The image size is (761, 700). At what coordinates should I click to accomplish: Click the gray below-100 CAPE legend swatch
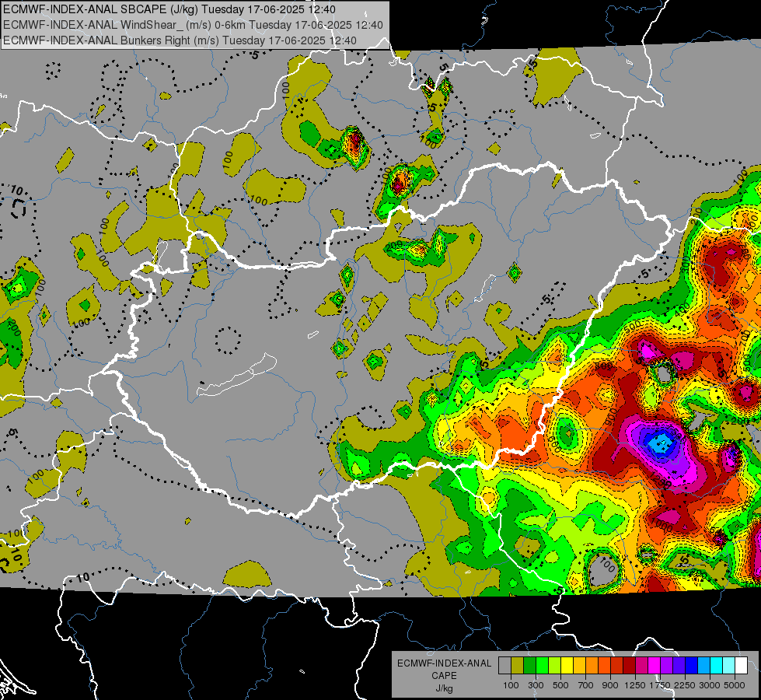point(504,666)
